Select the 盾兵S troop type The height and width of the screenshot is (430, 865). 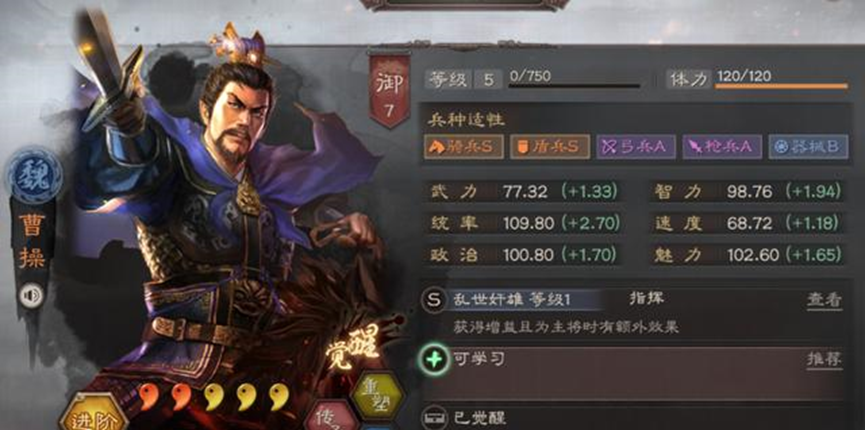pos(549,147)
